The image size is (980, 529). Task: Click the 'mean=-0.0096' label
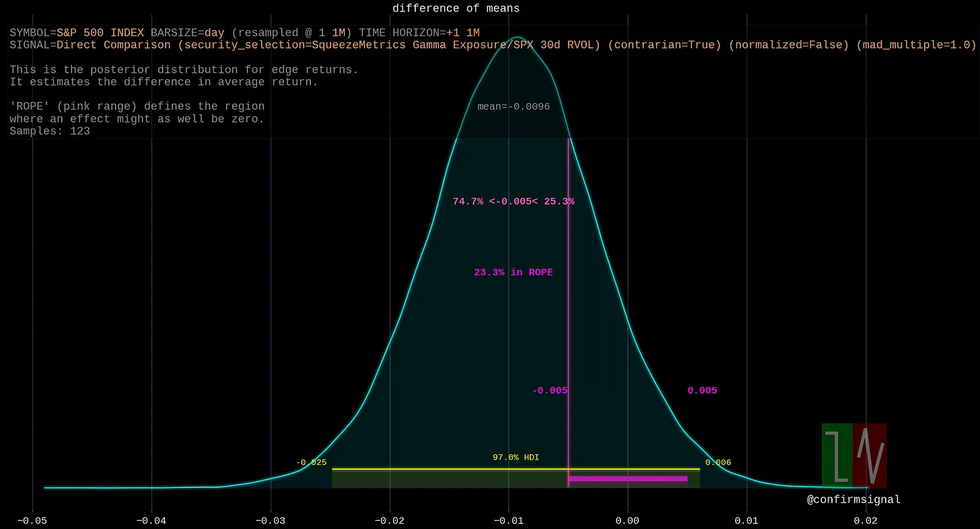514,106
